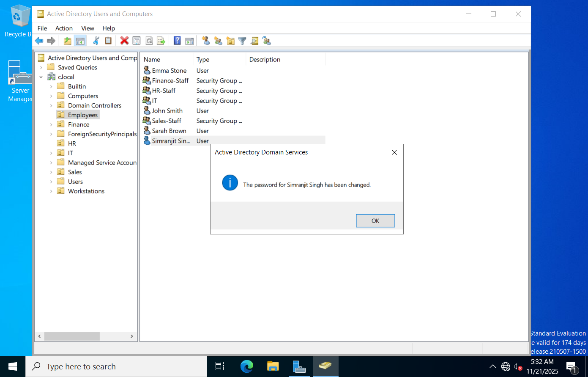Viewport: 588px width, 377px height.
Task: Sort list by the Name column header
Action: 167,60
